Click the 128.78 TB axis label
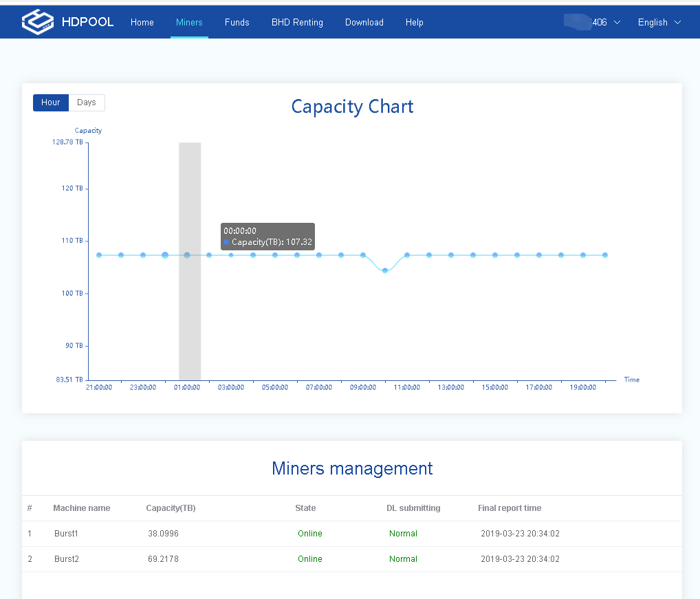 tap(67, 142)
